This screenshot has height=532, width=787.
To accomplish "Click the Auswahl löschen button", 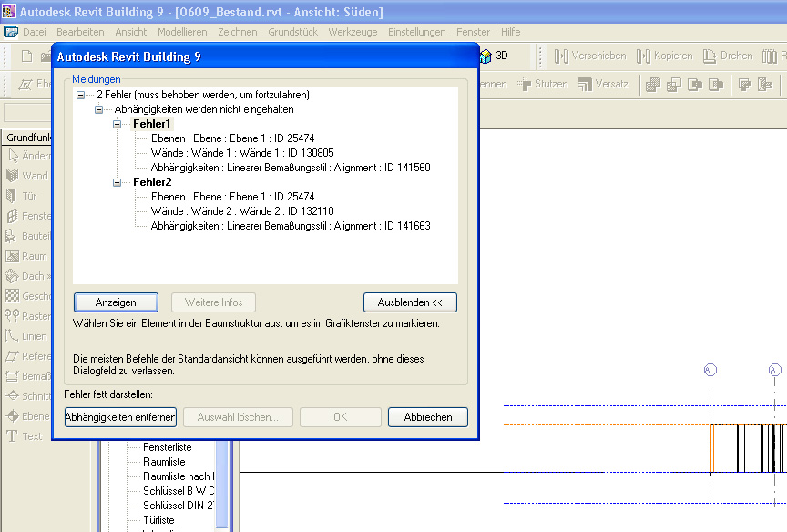I will pyautogui.click(x=238, y=417).
